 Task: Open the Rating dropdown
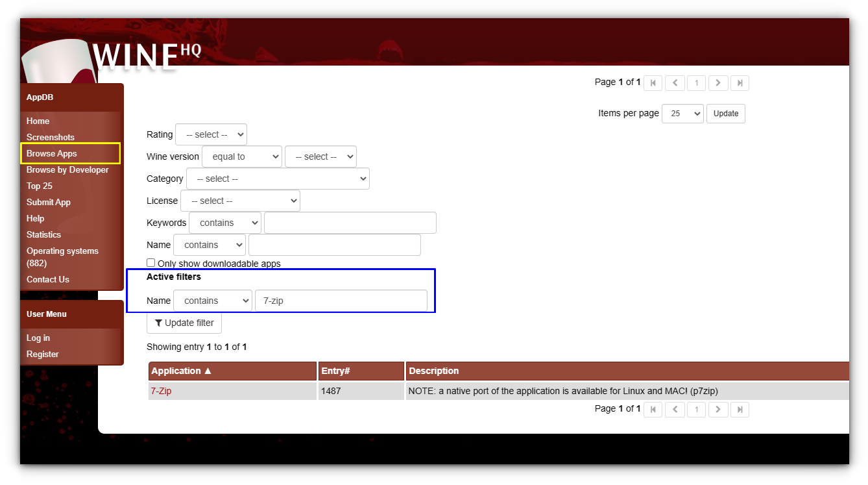211,134
